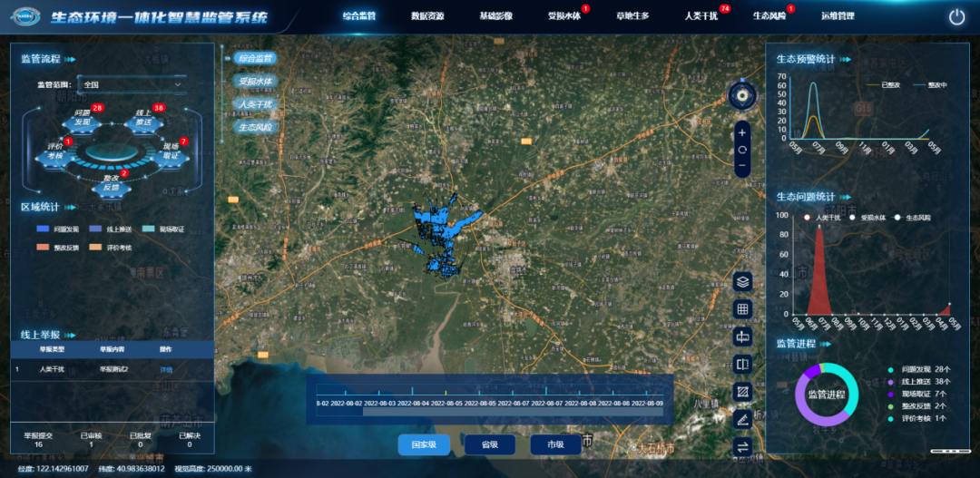Open the 受损水体 top navigation tab
The image size is (980, 478).
tap(564, 16)
